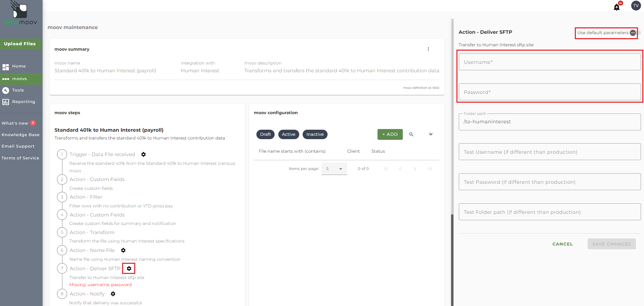Click the filter icon in moov configuration
Image resolution: width=644 pixels, height=306 pixels.
click(431, 134)
